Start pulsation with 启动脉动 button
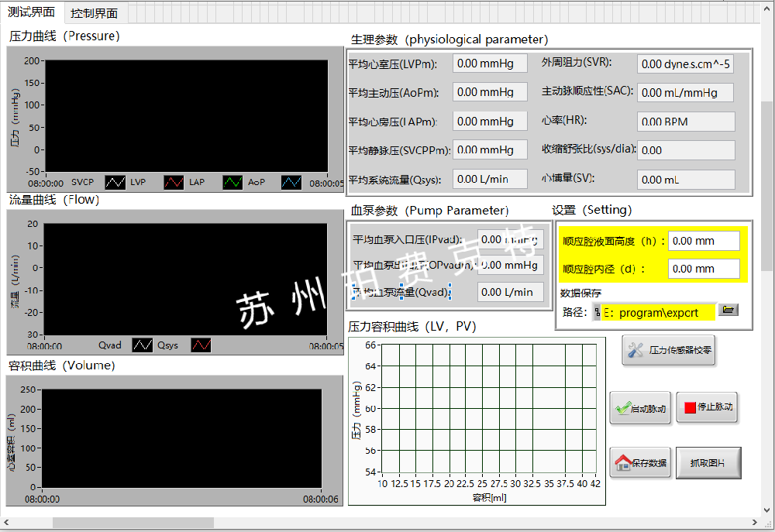 [639, 407]
